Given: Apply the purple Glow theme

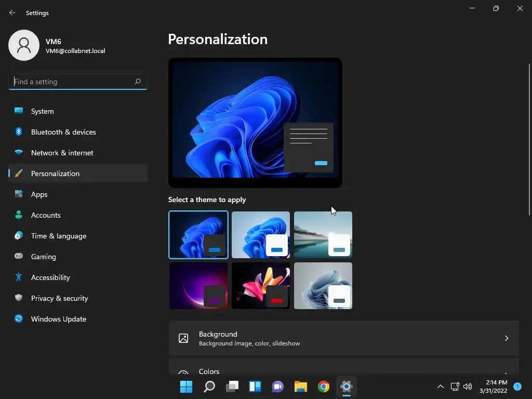Looking at the screenshot, I should (x=198, y=286).
